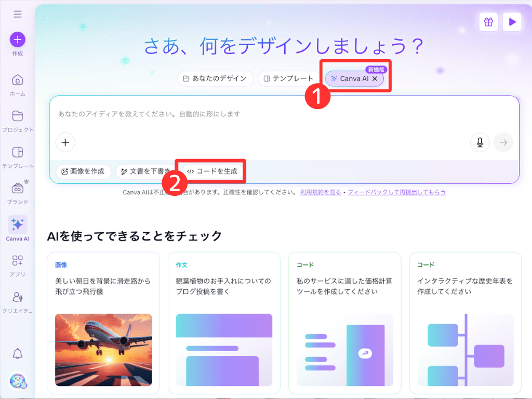Click the さあ、何をデザインしましょう? headline
This screenshot has width=532, height=399.
tap(284, 46)
